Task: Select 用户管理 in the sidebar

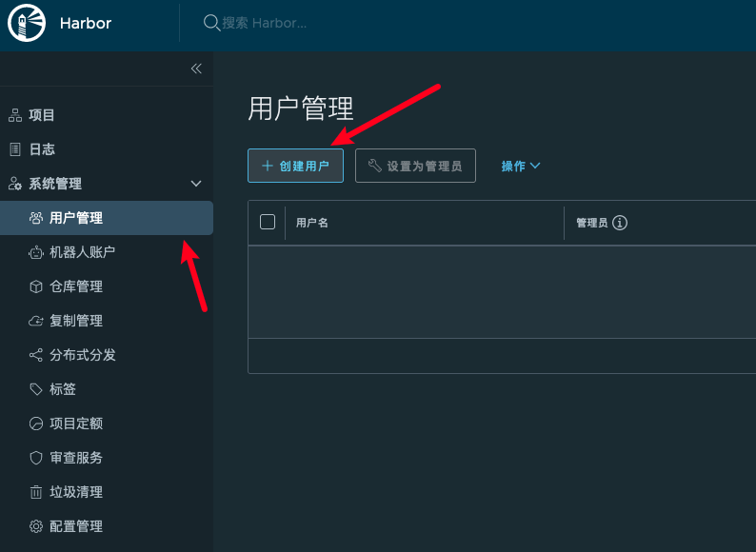Action: [107, 218]
